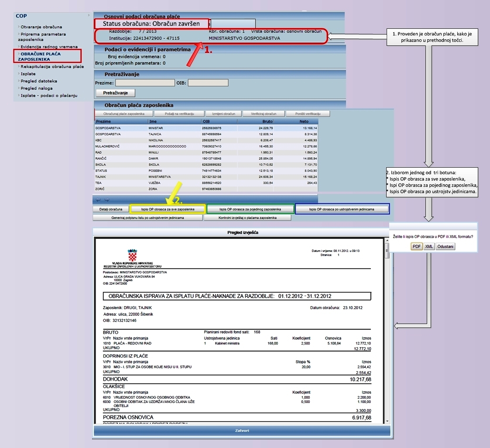Go to Pregled datoteka
The width and height of the screenshot is (490, 448).
39,81
